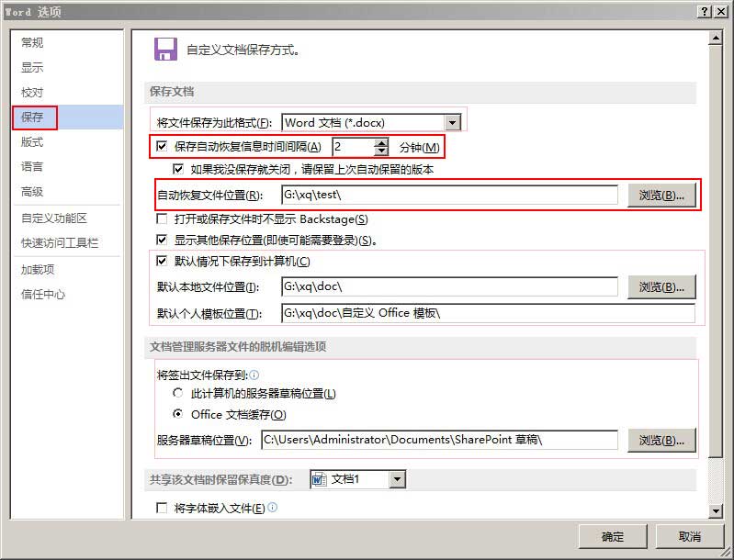Click 浏览 for 服务器草稿位置

661,441
